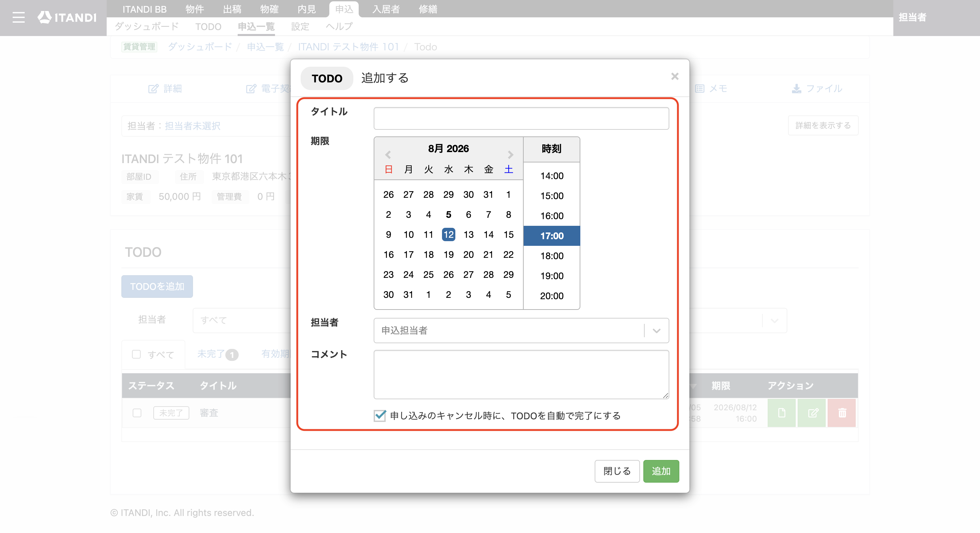Click the ITANDI logo
980x533 pixels.
pos(67,18)
